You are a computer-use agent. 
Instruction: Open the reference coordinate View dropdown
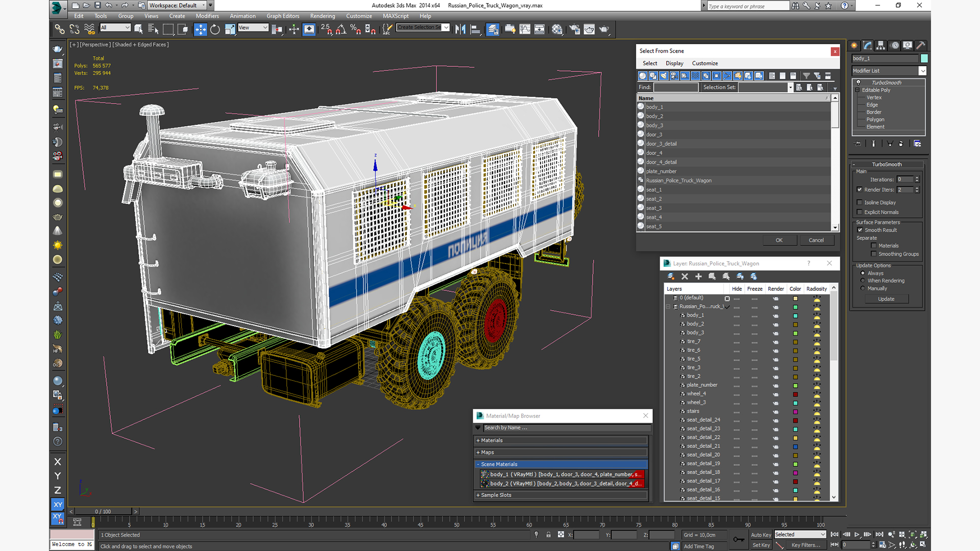[253, 28]
